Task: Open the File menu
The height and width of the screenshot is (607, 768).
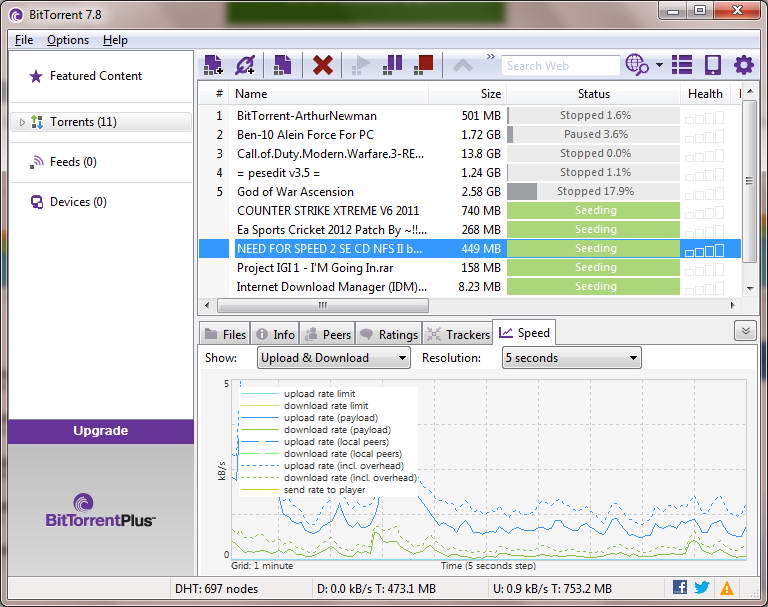Action: pyautogui.click(x=24, y=40)
